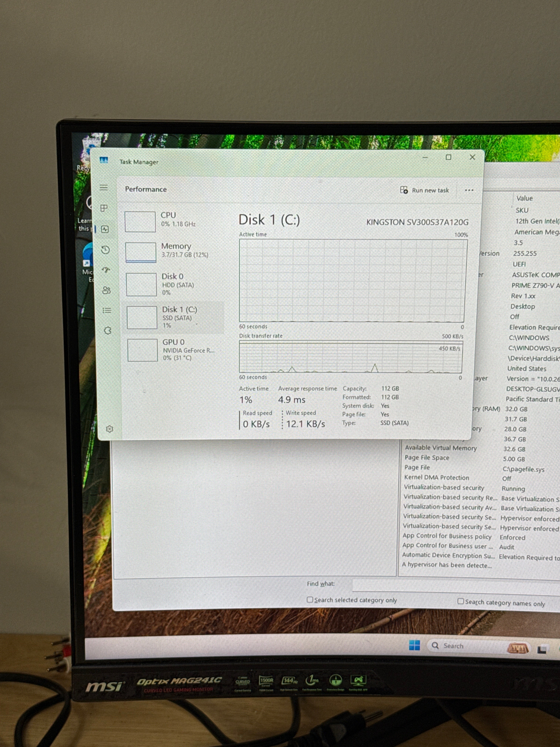Open Details list icon in sidebar
560x747 pixels.
107,310
